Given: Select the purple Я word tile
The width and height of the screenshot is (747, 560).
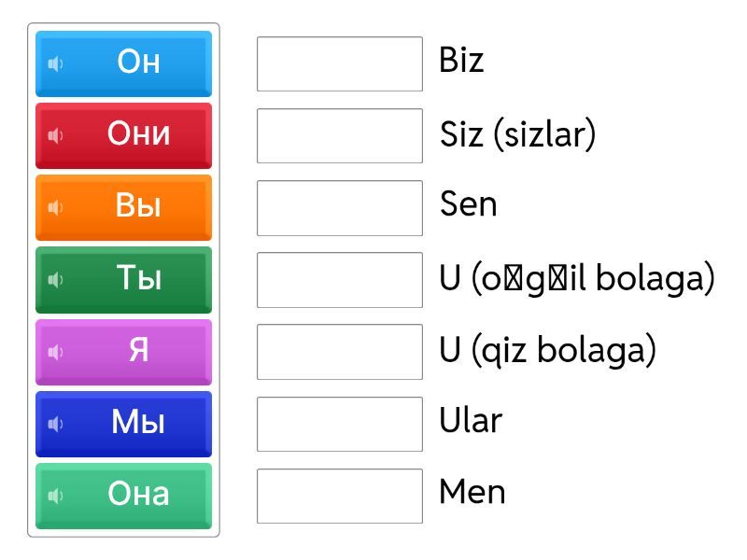Looking at the screenshot, I should 137,351.
